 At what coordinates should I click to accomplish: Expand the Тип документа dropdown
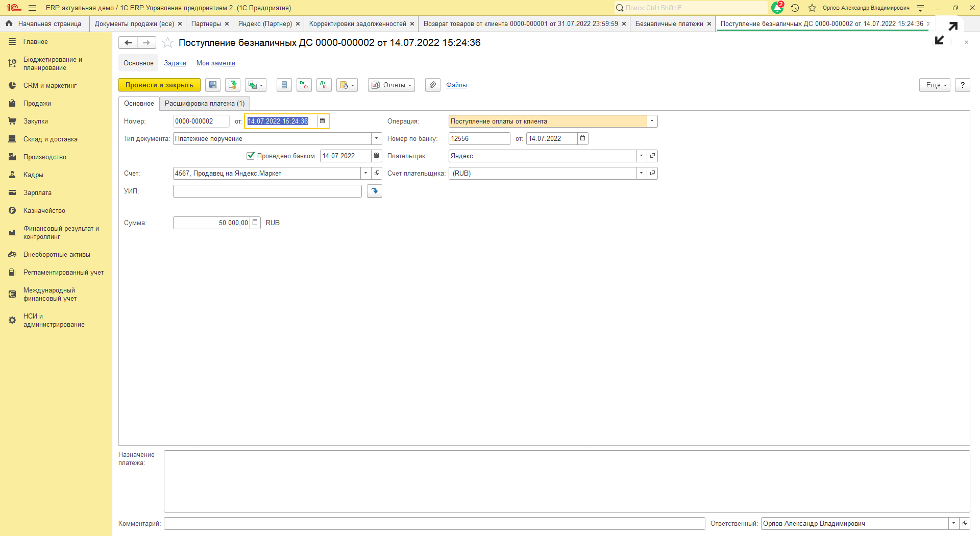[376, 139]
